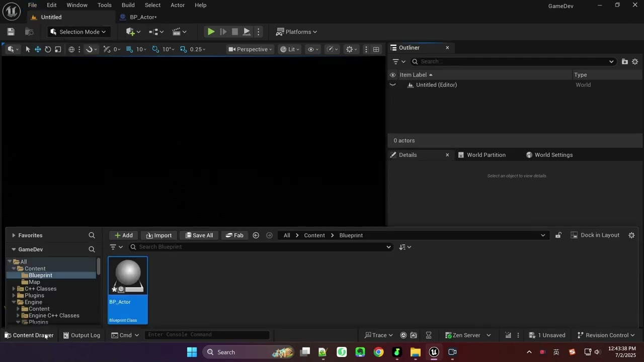The height and width of the screenshot is (362, 644).
Task: Expand the Favorites section
Action: coord(14,235)
